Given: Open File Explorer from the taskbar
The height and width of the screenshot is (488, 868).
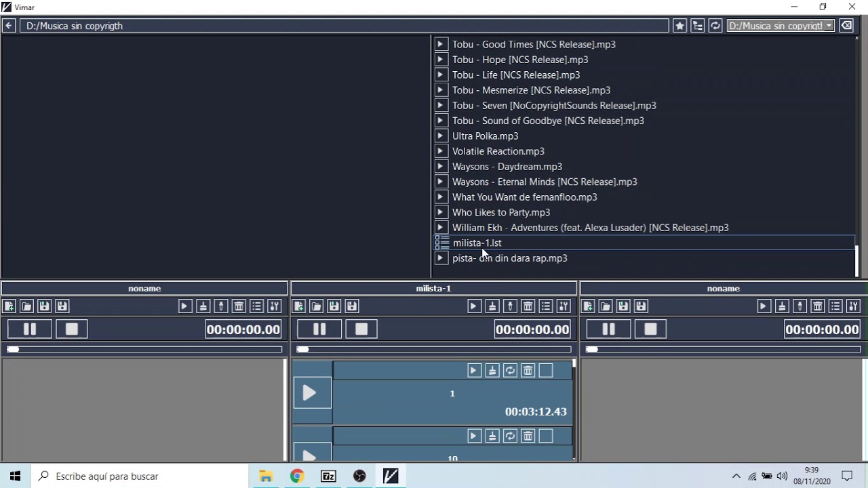Looking at the screenshot, I should tap(266, 476).
